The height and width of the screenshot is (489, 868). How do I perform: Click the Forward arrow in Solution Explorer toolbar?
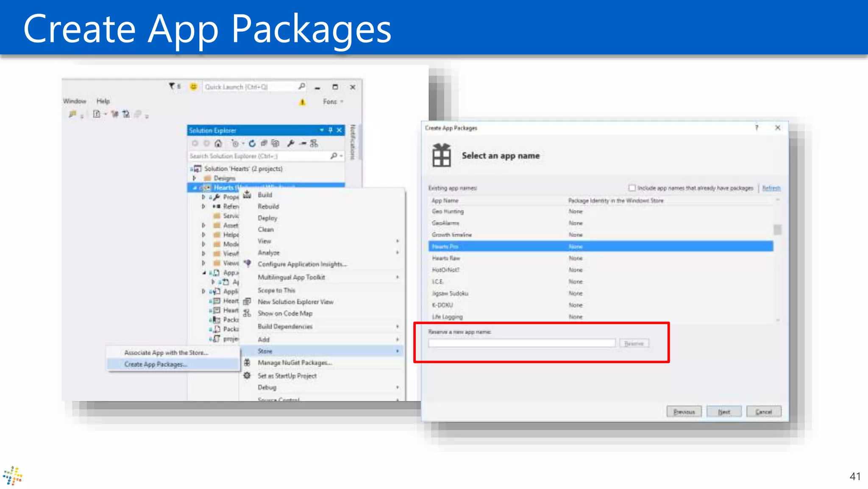[206, 143]
